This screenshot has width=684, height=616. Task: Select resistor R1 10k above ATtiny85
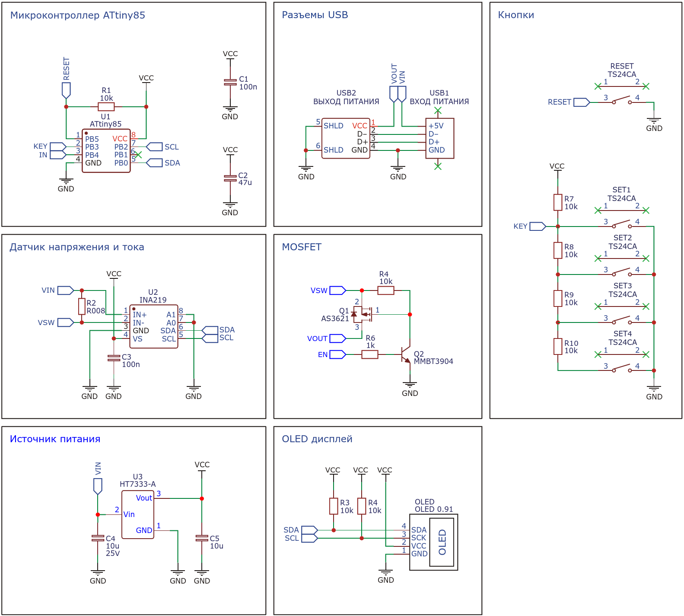pos(106,107)
